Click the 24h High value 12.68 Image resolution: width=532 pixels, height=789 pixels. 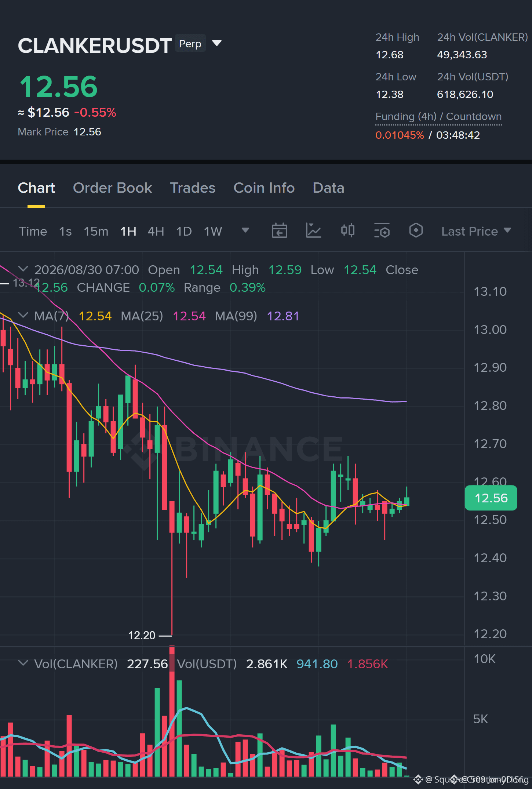point(389,55)
